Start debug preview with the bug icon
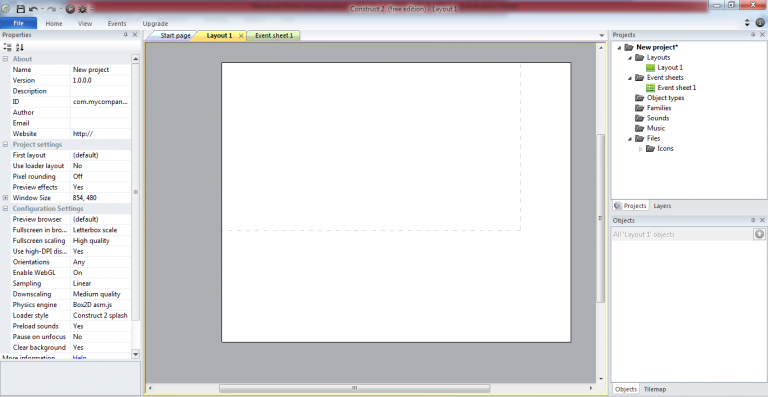This screenshot has width=768, height=397. (x=83, y=9)
